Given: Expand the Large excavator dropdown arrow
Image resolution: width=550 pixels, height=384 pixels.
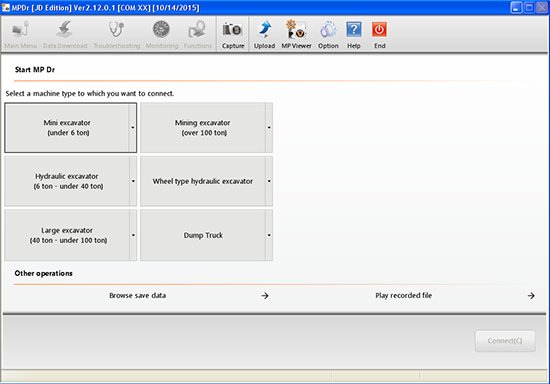Looking at the screenshot, I should tap(133, 235).
